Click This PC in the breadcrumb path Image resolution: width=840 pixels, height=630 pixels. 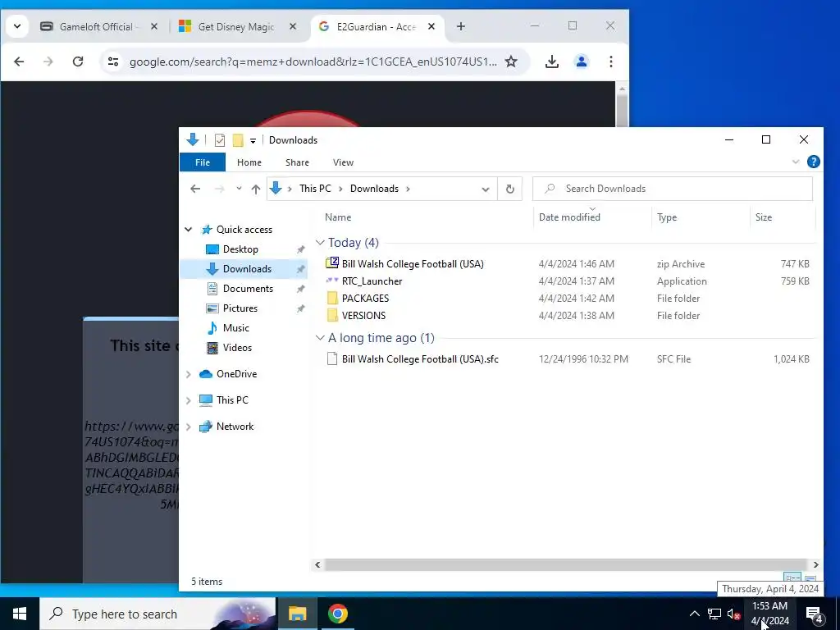pyautogui.click(x=315, y=189)
